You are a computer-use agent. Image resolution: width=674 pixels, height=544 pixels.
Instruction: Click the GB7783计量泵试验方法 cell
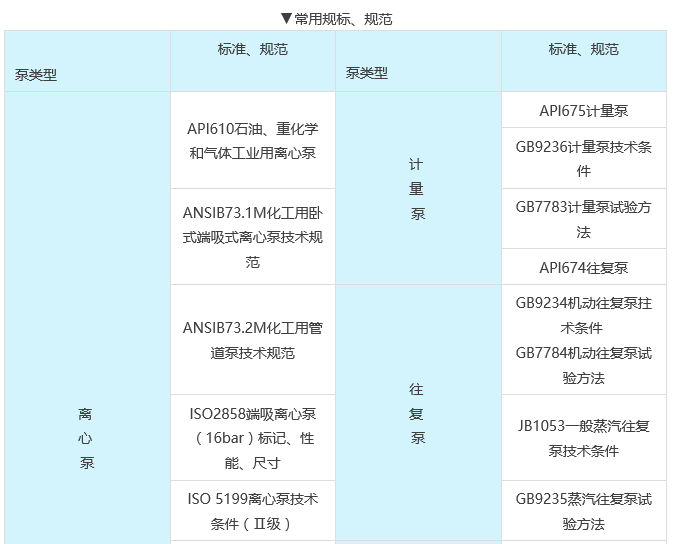coord(583,219)
